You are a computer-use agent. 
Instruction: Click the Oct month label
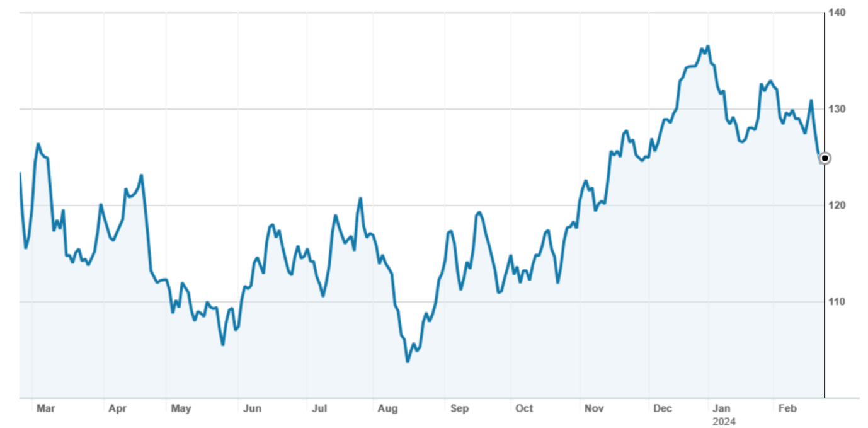524,408
